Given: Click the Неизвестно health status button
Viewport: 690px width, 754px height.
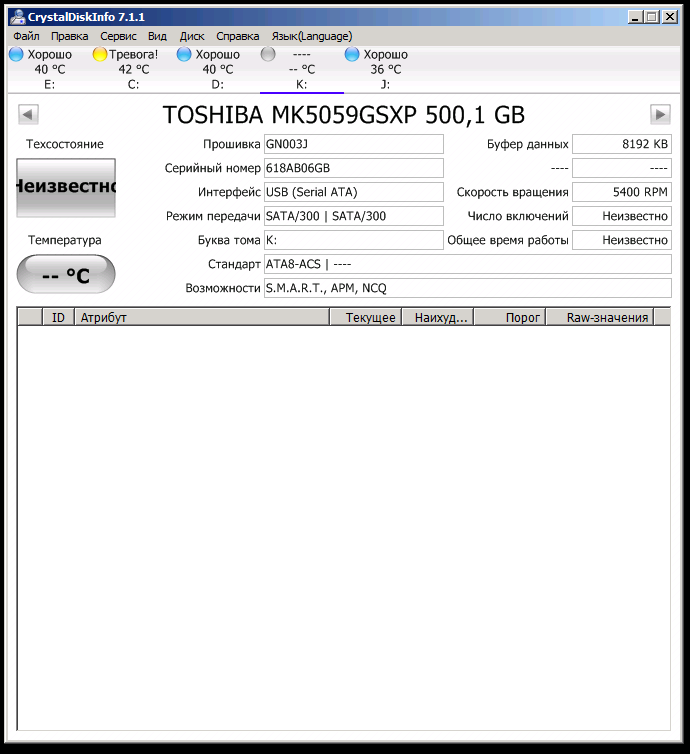Looking at the screenshot, I should pos(66,188).
